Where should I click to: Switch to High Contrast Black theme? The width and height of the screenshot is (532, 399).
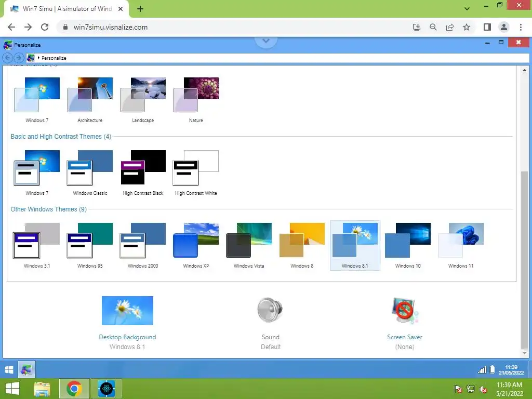[143, 172]
